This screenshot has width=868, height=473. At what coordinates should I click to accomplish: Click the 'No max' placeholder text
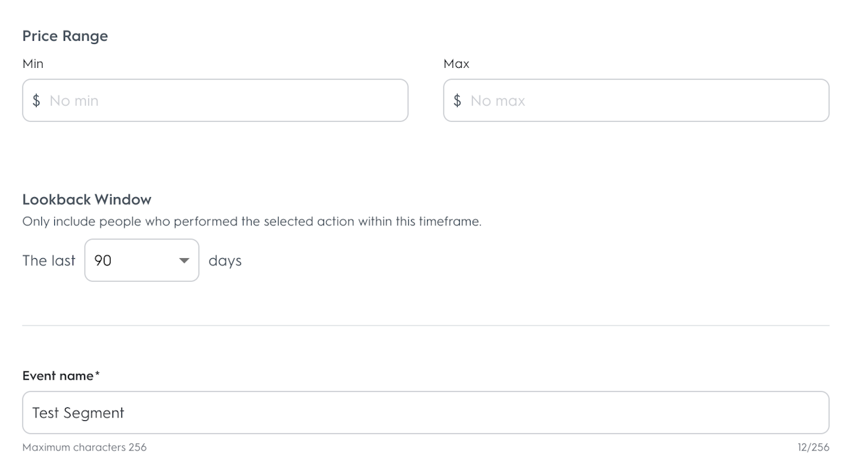[x=498, y=101]
